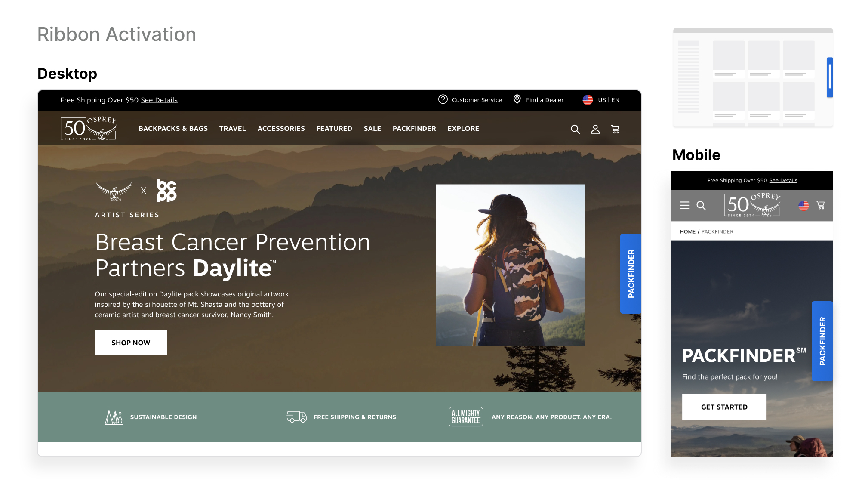
Task: Click the desktop Osprey 50 logo
Action: point(89,128)
